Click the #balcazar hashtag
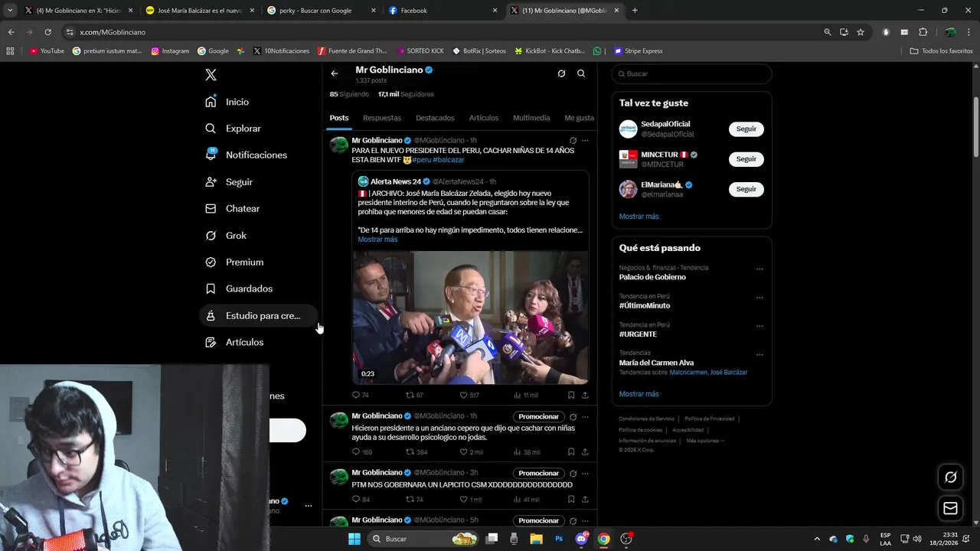 [449, 160]
